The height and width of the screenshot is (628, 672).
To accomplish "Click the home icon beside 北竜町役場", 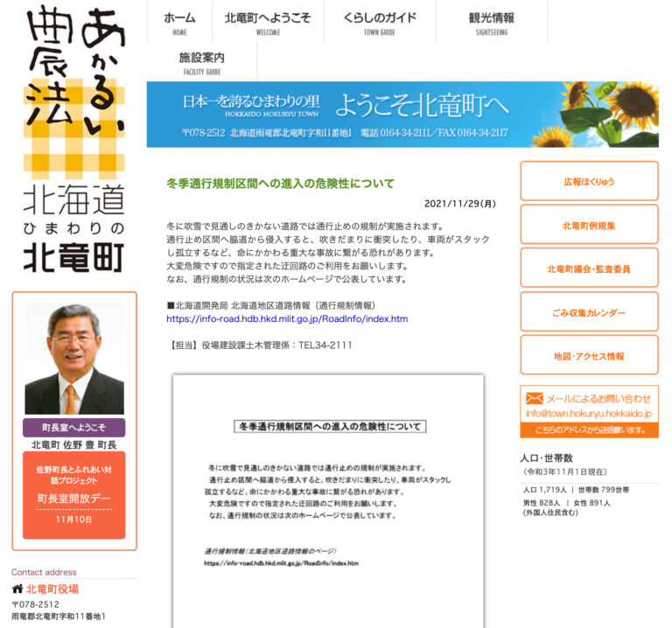I will (x=17, y=589).
